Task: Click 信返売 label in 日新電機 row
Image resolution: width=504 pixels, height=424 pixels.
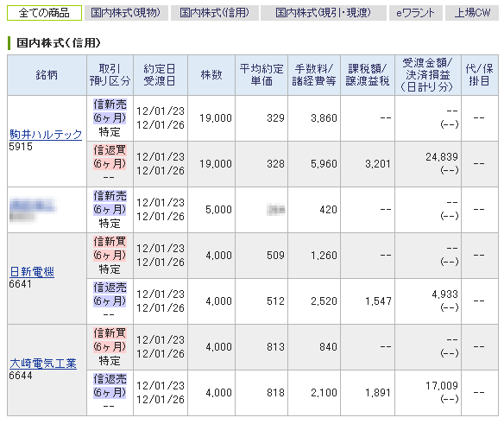Action: click(110, 288)
